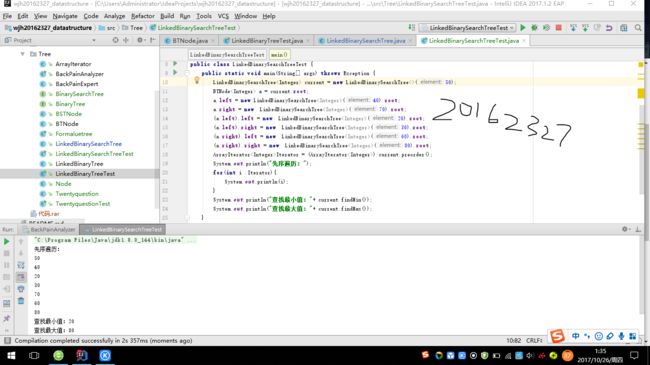650x365 pixels.
Task: Click the down stack trace arrow
Action: coord(21,253)
